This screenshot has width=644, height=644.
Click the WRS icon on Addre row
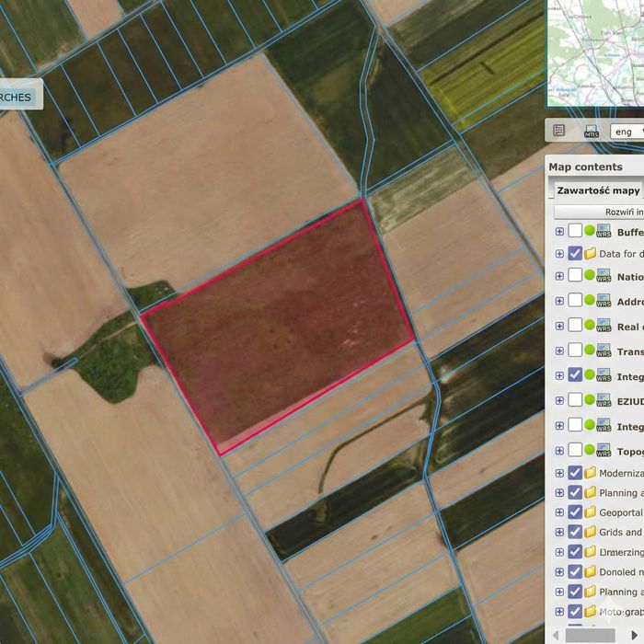coord(604,300)
